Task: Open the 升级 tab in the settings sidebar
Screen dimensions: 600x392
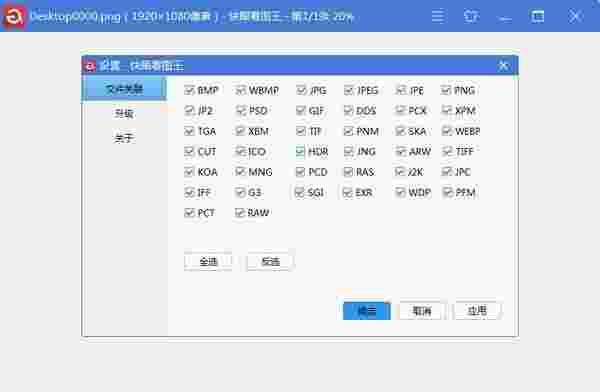Action: point(124,113)
